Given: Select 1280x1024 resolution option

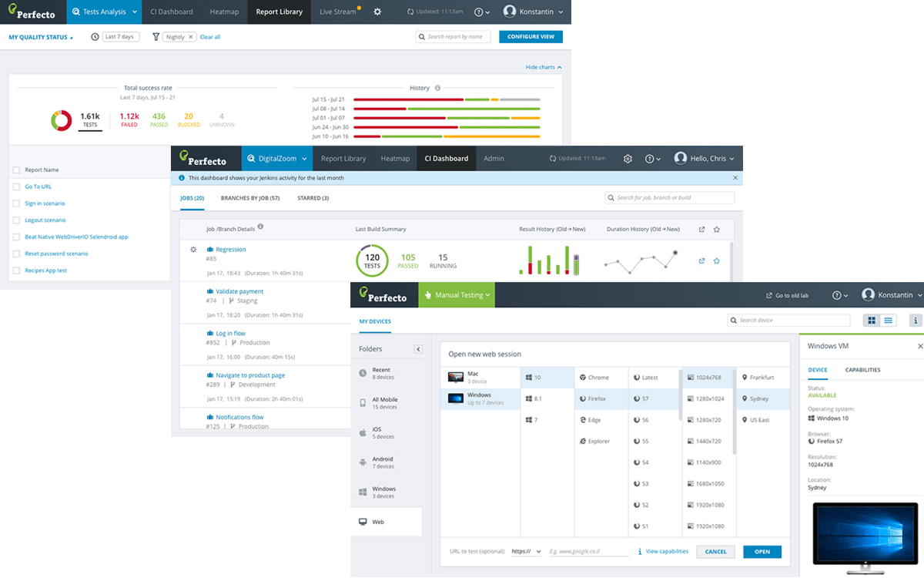Looking at the screenshot, I should [706, 398].
